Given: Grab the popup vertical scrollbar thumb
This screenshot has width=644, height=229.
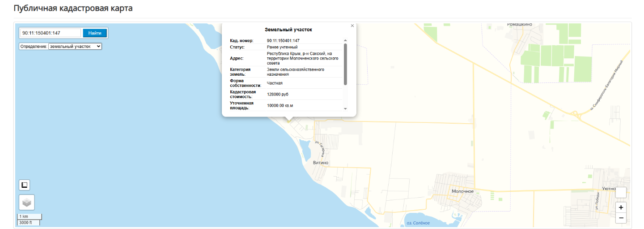Looking at the screenshot, I should (345, 64).
